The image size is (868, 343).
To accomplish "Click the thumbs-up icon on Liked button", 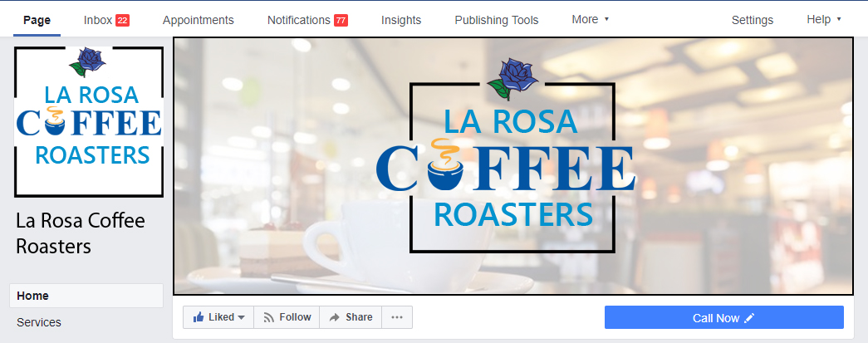I will pyautogui.click(x=199, y=317).
